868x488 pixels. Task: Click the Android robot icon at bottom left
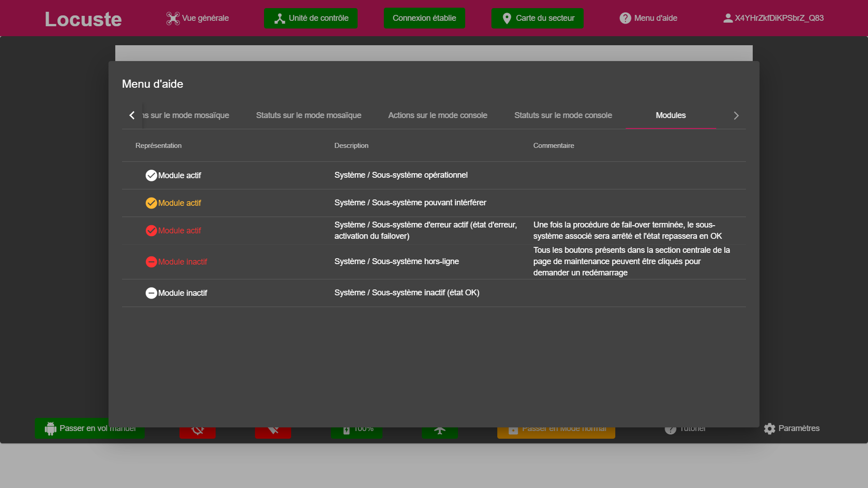click(51, 428)
